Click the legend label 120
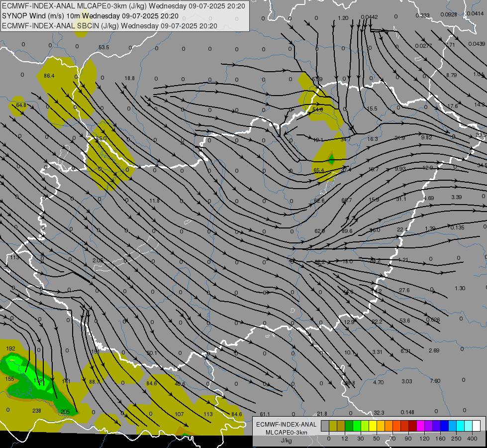Image resolution: width=487 pixels, height=448 pixels. point(424,439)
